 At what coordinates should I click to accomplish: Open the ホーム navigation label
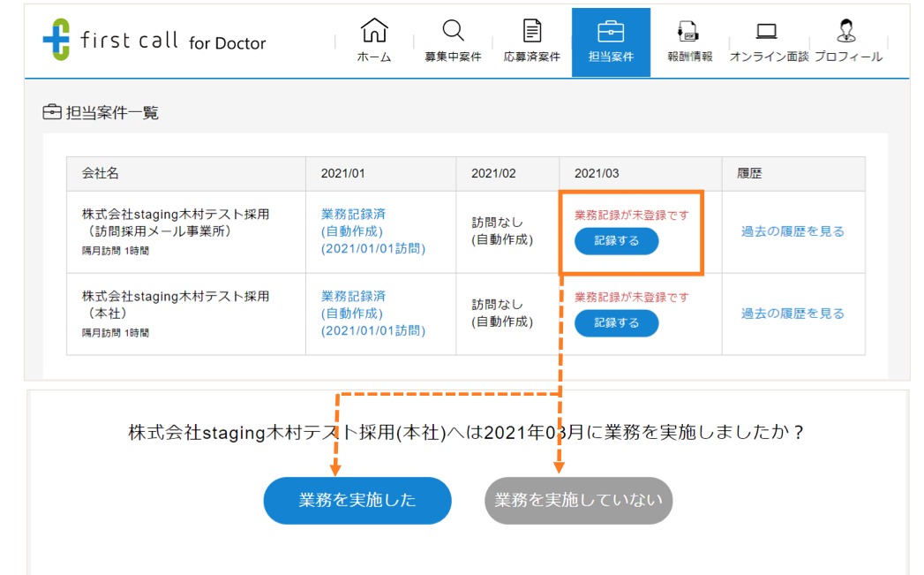[x=374, y=57]
